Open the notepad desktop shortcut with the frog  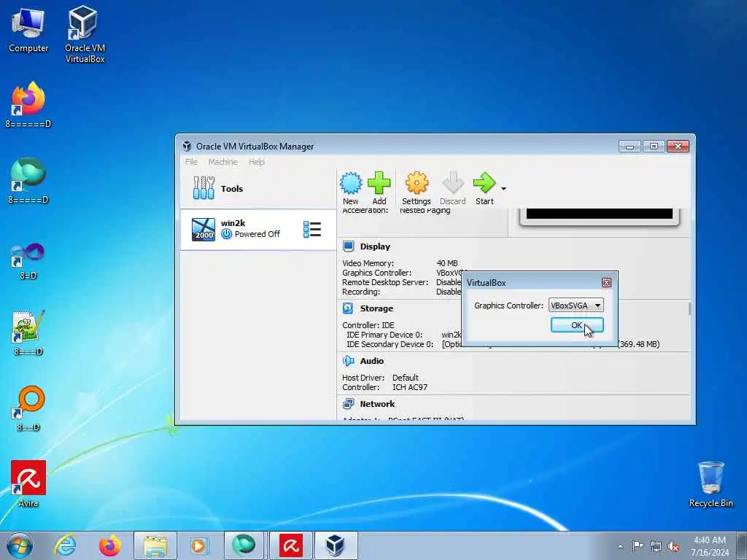coord(28,332)
